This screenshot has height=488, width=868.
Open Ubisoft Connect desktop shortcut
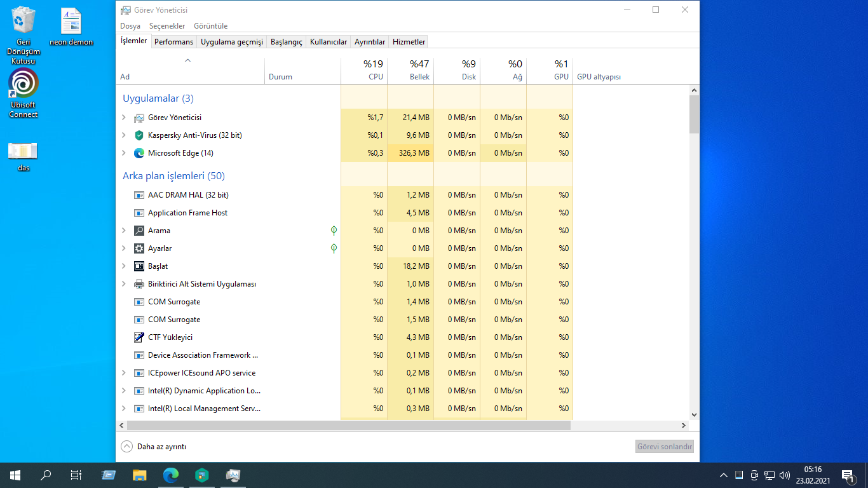24,93
